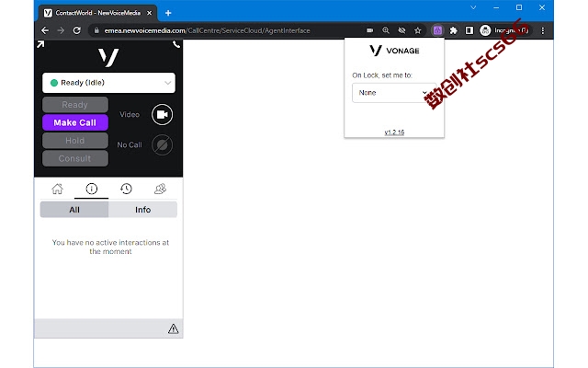The image size is (588, 368).
Task: Open Chrome three-dot menu
Action: pos(543,30)
